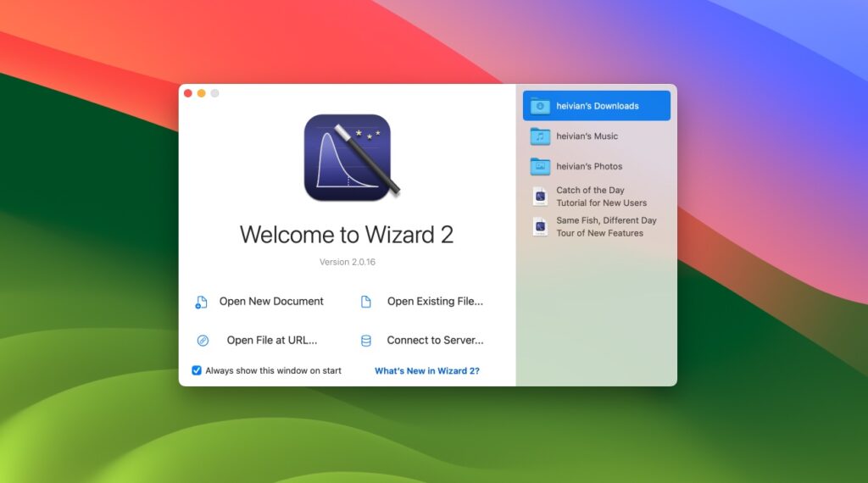This screenshot has width=868, height=483.
Task: Click the Catch of the Day document icon
Action: pos(540,197)
